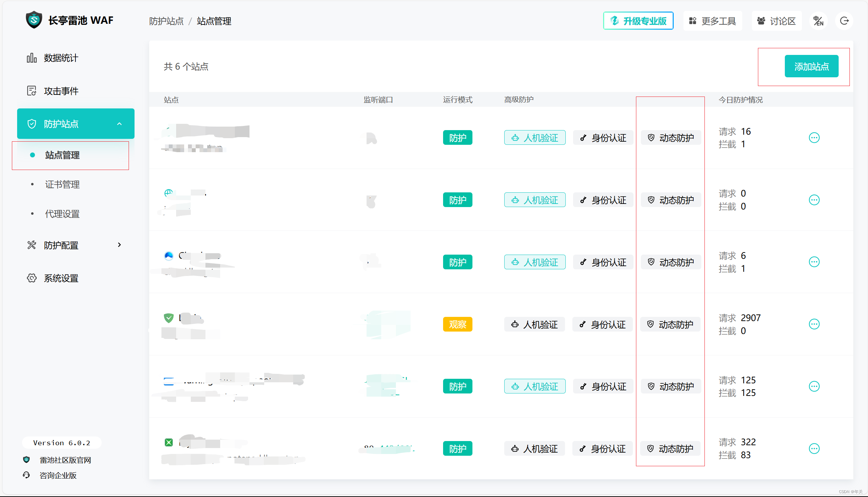Click the language switch icon in header
868x497 pixels.
818,21
